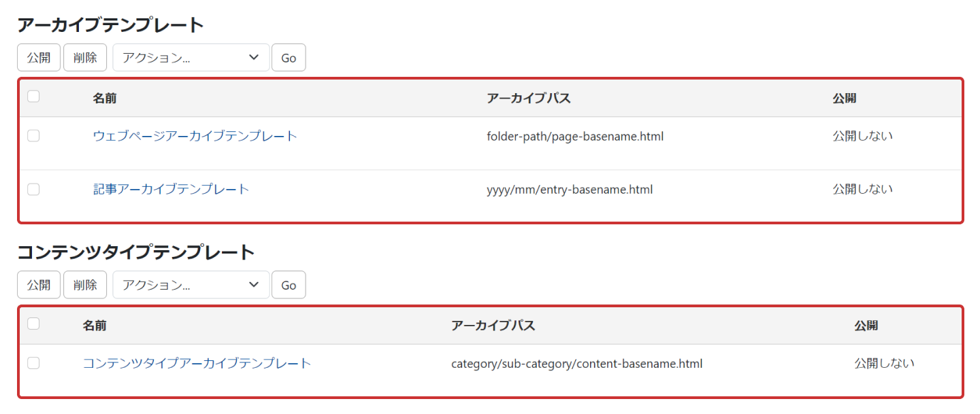The image size is (980, 414).
Task: Open 記事アーカイブテンプレート link
Action: click(171, 189)
